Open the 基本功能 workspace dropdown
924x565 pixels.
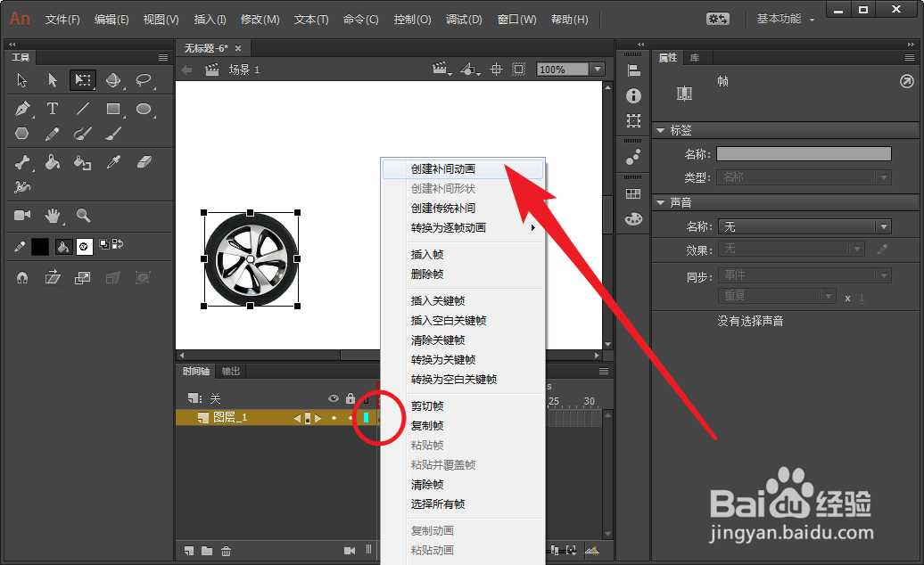pos(785,19)
